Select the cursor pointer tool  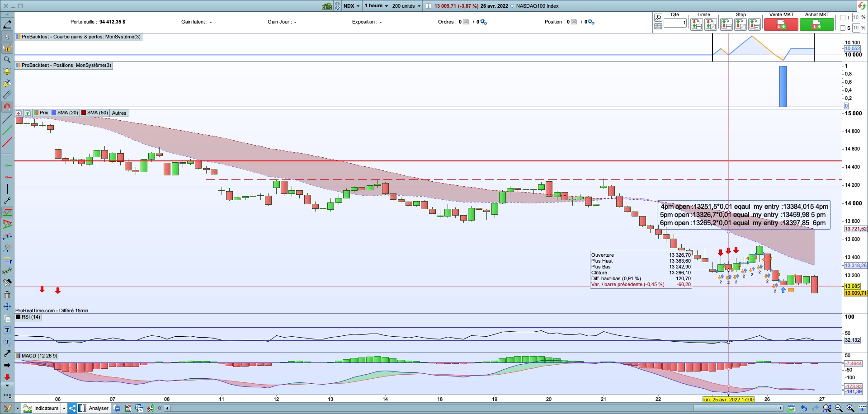pyautogui.click(x=7, y=36)
